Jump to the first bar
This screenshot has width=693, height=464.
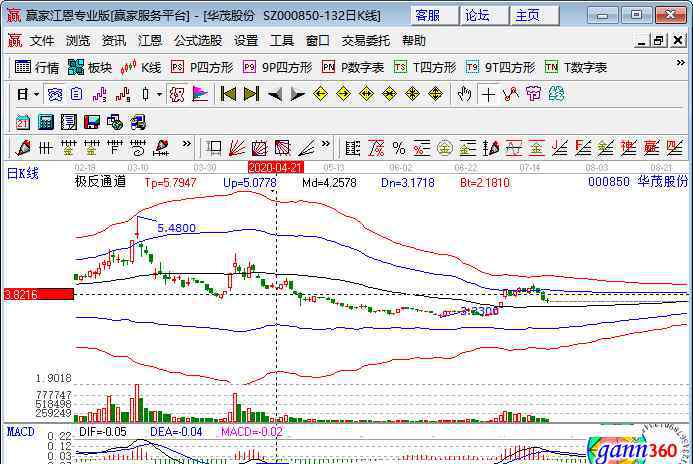pyautogui.click(x=228, y=94)
